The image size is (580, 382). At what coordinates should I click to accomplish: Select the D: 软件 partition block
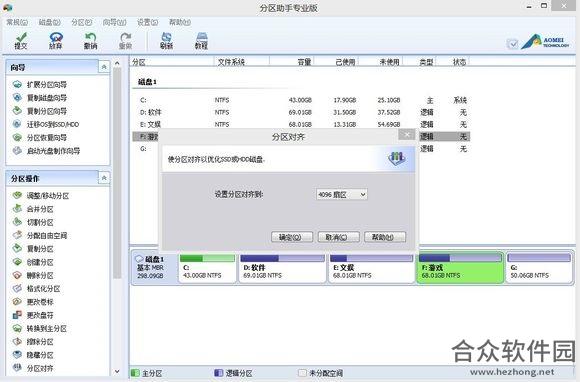282,268
